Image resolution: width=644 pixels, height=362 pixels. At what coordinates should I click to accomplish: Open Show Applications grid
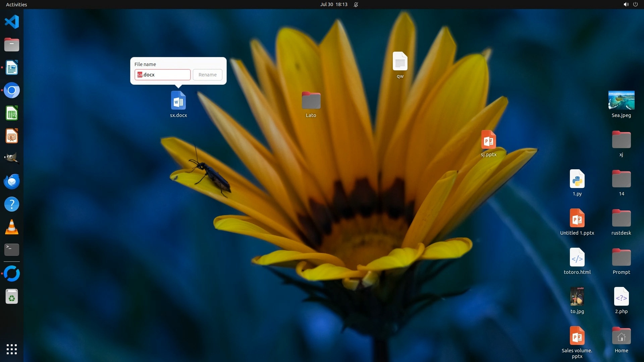coord(12,349)
